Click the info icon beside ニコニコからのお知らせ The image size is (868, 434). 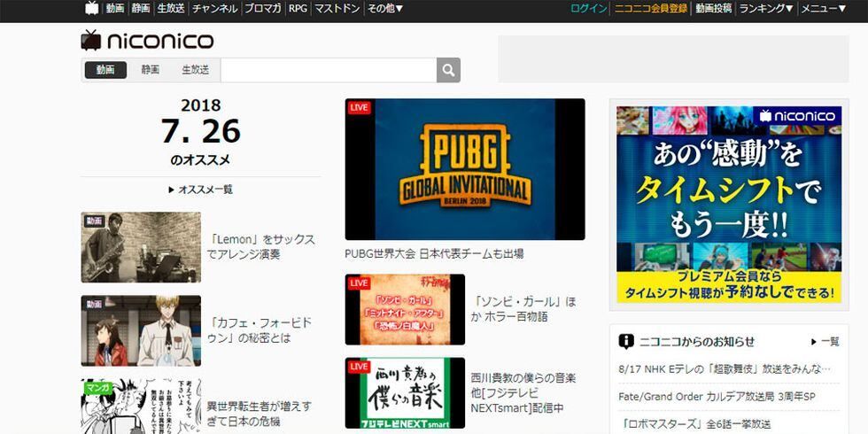(x=626, y=341)
